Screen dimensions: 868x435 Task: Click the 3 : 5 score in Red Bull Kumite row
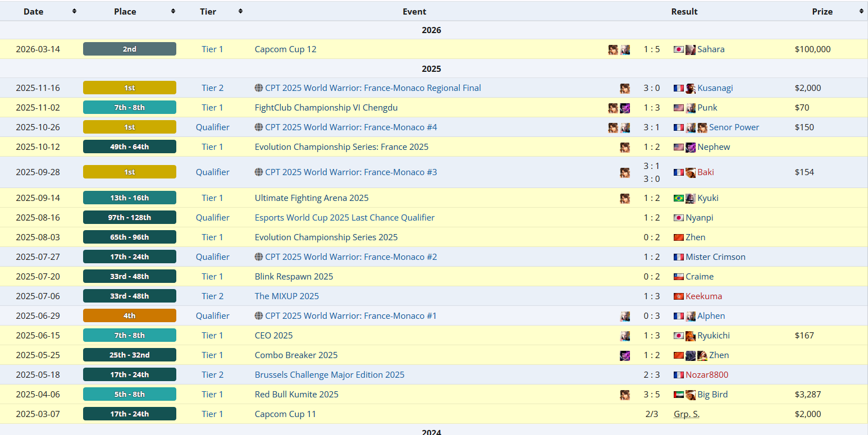coord(652,395)
